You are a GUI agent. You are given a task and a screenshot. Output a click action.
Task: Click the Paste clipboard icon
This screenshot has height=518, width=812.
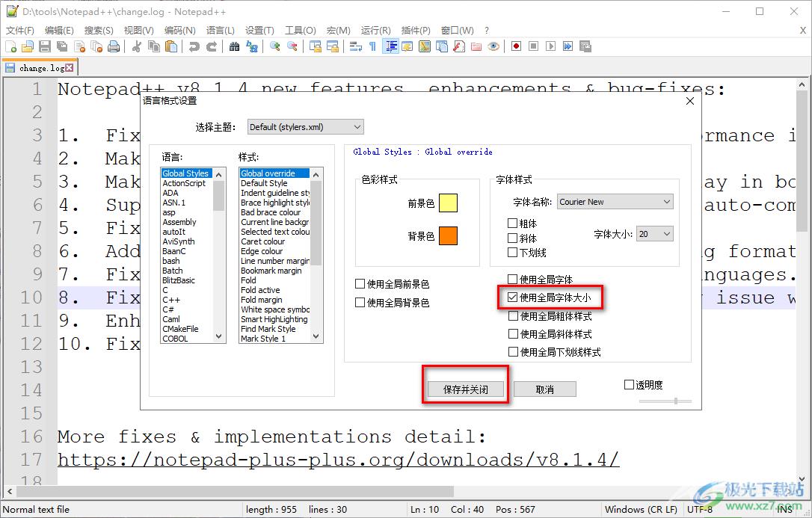[x=171, y=46]
